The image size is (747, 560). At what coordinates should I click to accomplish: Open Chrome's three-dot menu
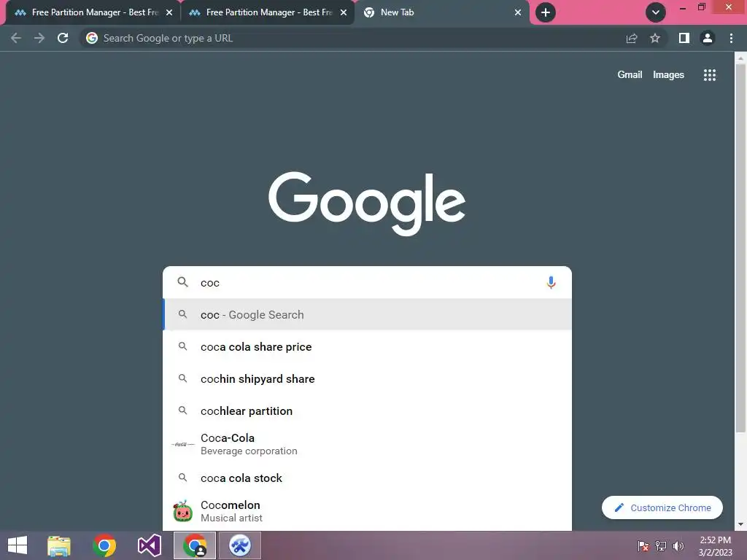(x=731, y=38)
